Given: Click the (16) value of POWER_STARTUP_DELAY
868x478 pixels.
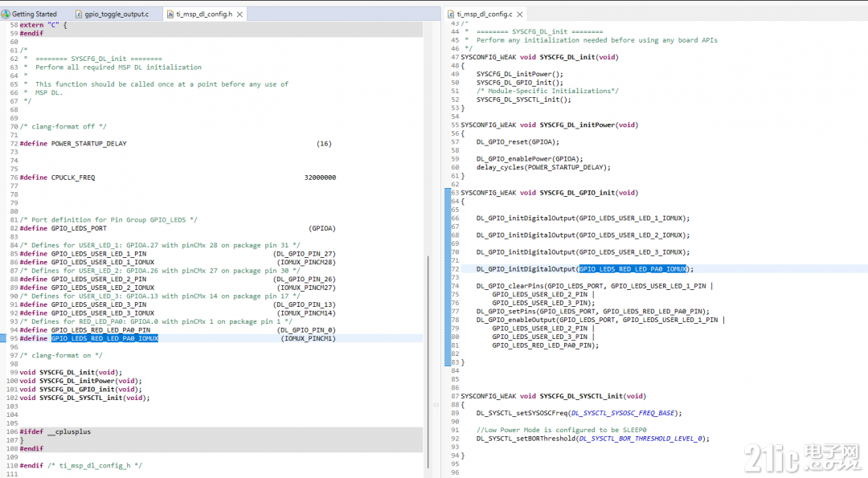Looking at the screenshot, I should point(324,143).
